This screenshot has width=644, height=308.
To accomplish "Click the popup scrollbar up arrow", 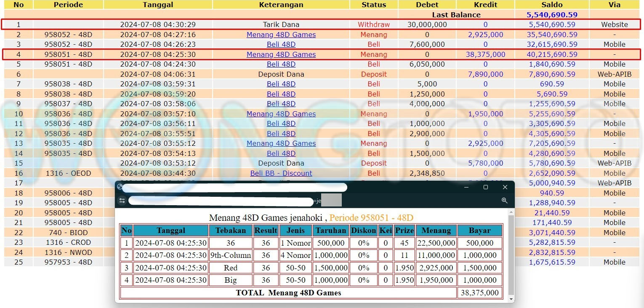I will [x=511, y=212].
